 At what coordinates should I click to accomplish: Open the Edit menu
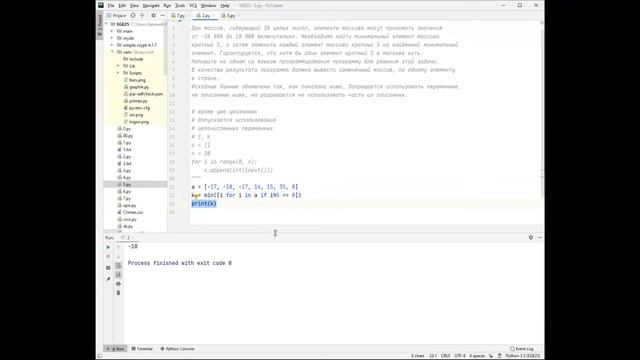coord(122,6)
